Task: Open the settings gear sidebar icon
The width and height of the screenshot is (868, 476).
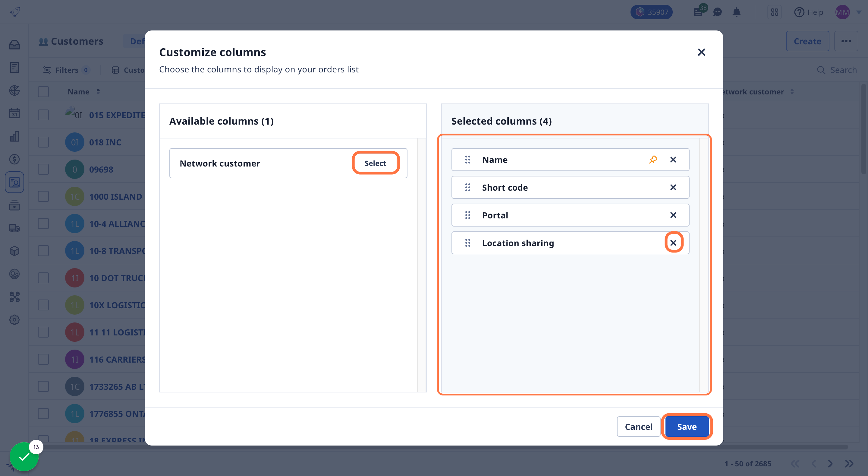Action: tap(14, 320)
